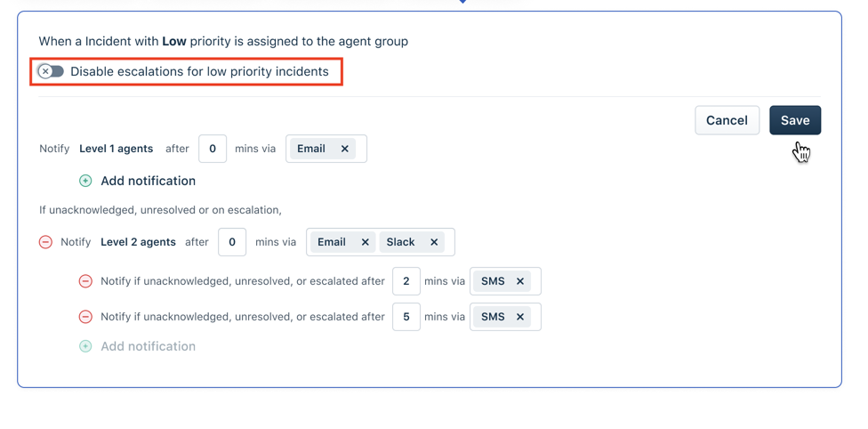Click the 5 minutes input field
The height and width of the screenshot is (429, 868).
pos(406,317)
